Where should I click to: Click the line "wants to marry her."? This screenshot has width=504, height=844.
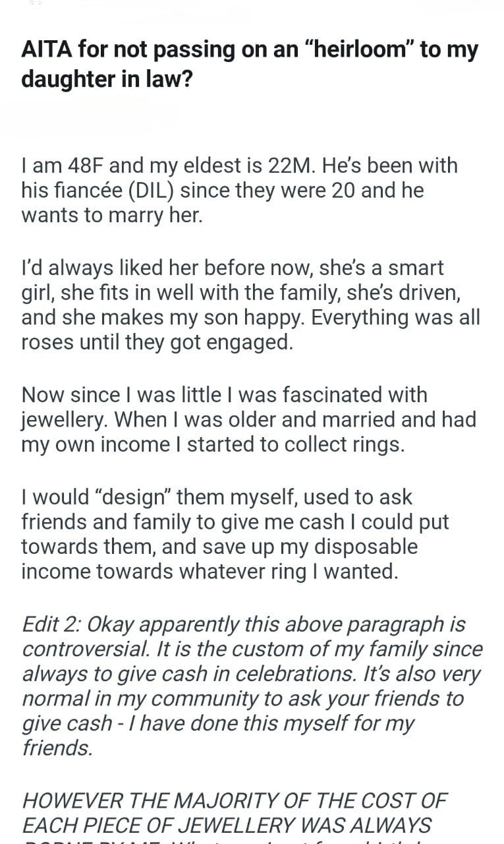[x=111, y=216]
